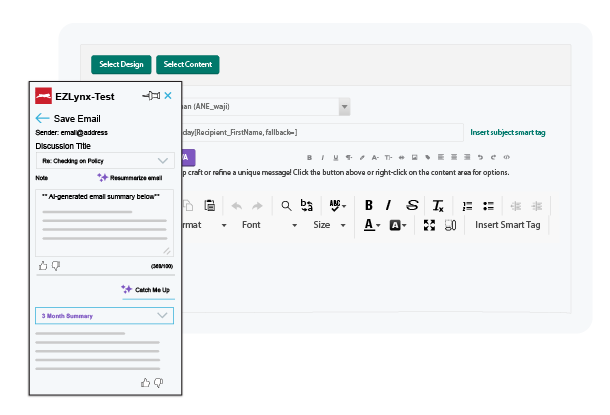This screenshot has height=415, width=610.
Task: Click the Decrease Indent icon
Action: click(x=516, y=206)
